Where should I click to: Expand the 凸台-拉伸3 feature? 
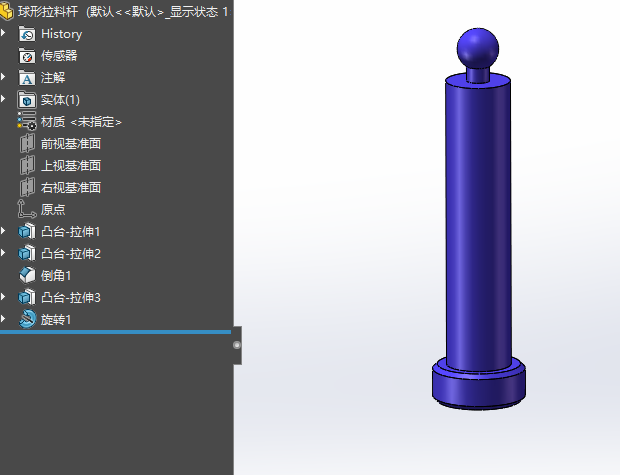point(4,297)
